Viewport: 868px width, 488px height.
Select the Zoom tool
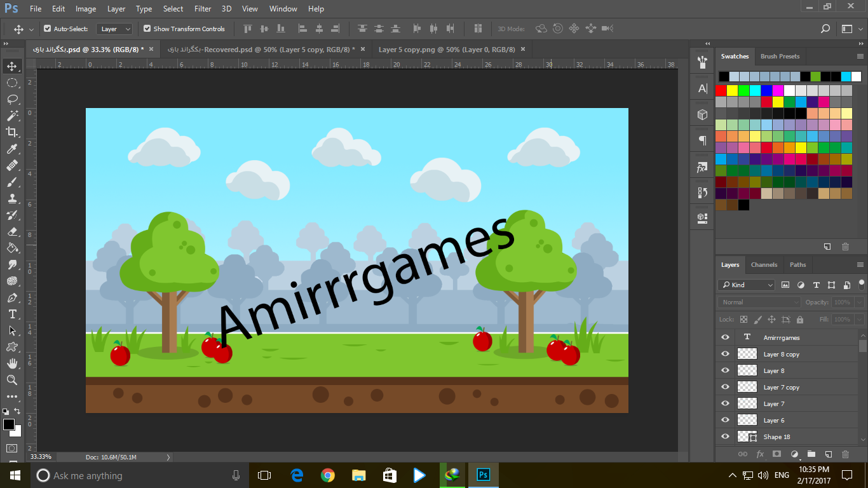12,380
